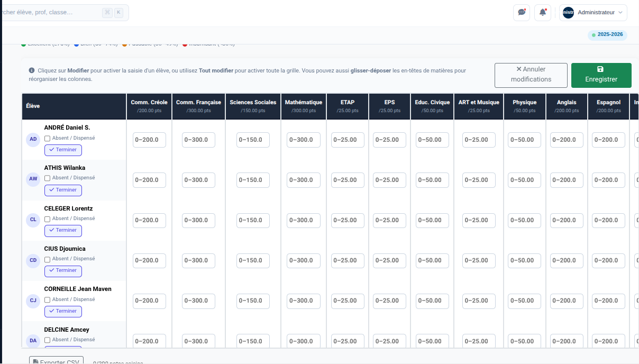Click Terminer for ANDRÉ Daniel S.
Viewport: 639px width, 364px height.
coord(63,150)
